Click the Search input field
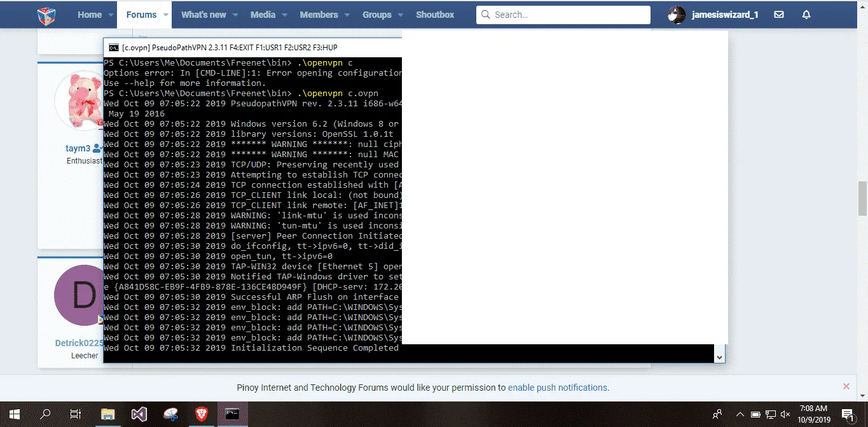868x427 pixels. click(x=563, y=15)
